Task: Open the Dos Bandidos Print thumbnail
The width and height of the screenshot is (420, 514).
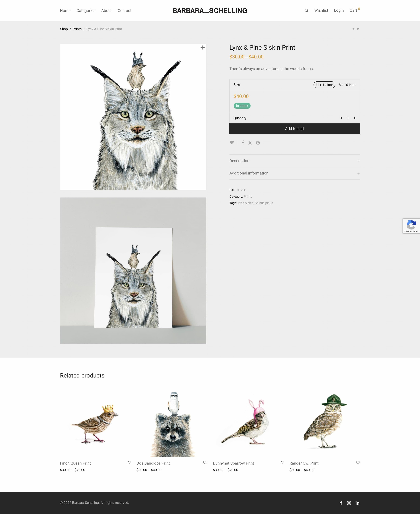Action: (x=173, y=424)
